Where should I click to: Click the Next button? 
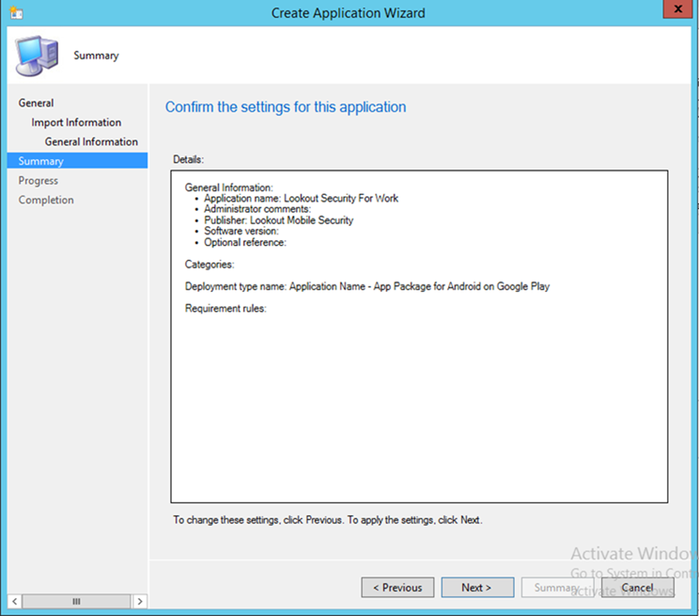[x=478, y=587]
